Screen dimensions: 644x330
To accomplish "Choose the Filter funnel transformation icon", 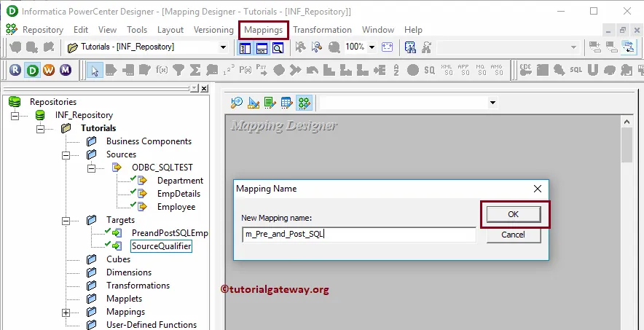I will 178,70.
